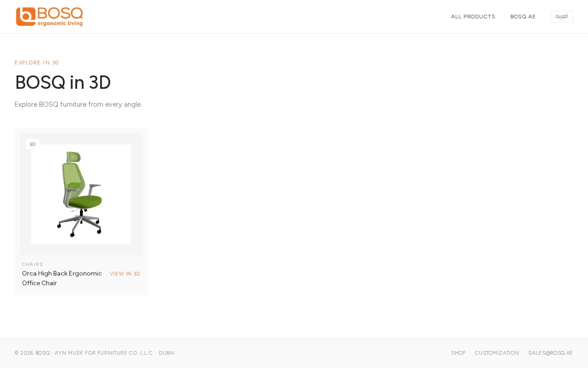The height and width of the screenshot is (368, 588).
Task: Switch language to Arabic (العربية)
Action: [x=562, y=17]
